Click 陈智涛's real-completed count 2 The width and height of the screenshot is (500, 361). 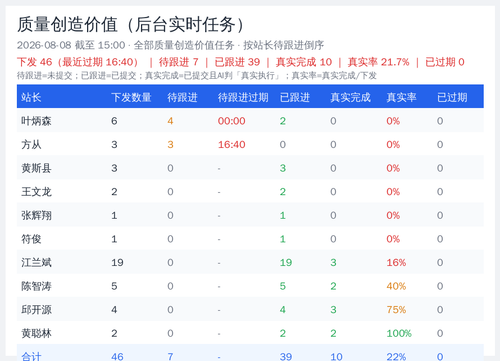(333, 286)
